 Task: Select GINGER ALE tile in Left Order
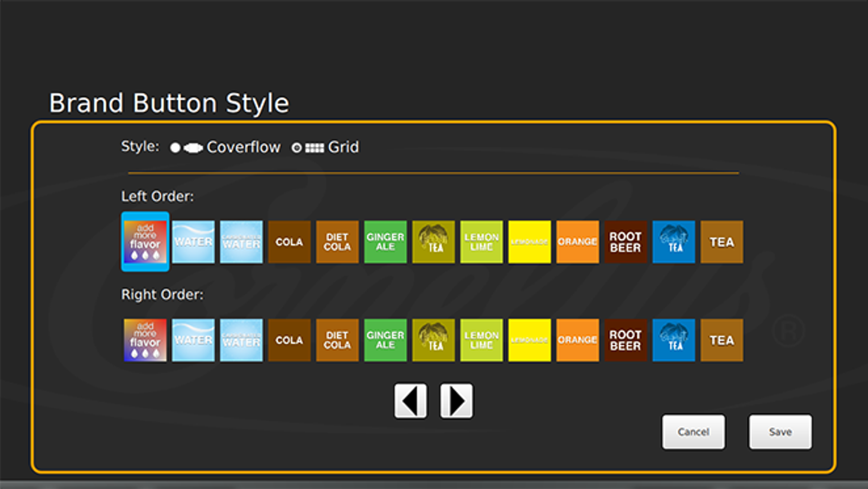tap(385, 242)
